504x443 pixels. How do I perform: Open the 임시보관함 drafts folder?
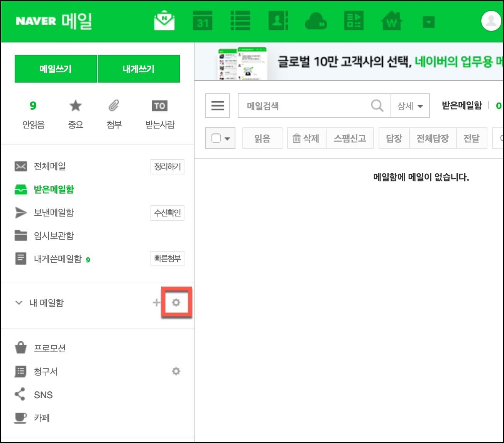click(54, 236)
